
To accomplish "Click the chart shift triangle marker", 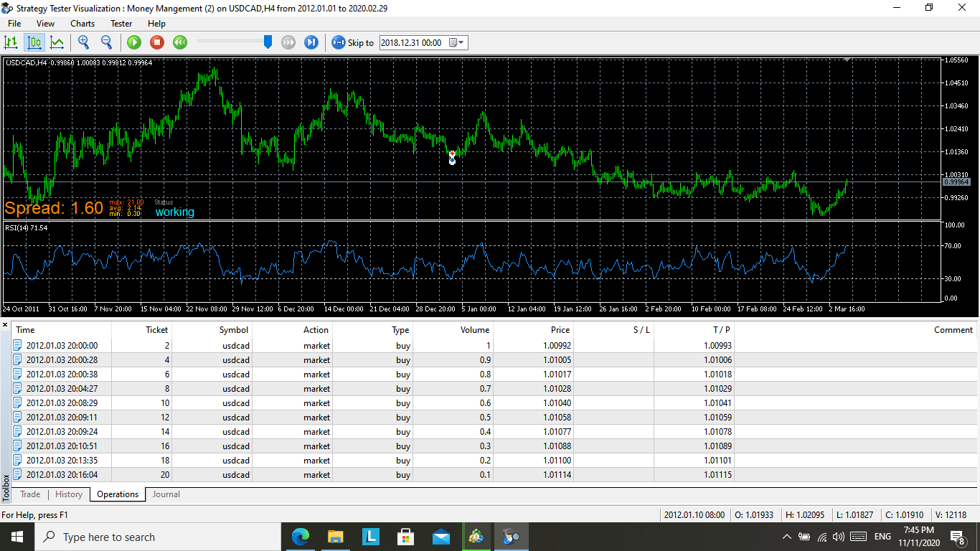I will click(x=848, y=60).
